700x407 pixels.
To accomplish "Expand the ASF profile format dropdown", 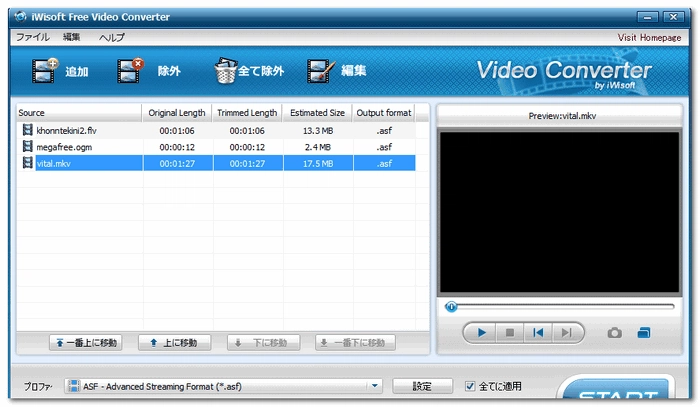I will (x=375, y=386).
